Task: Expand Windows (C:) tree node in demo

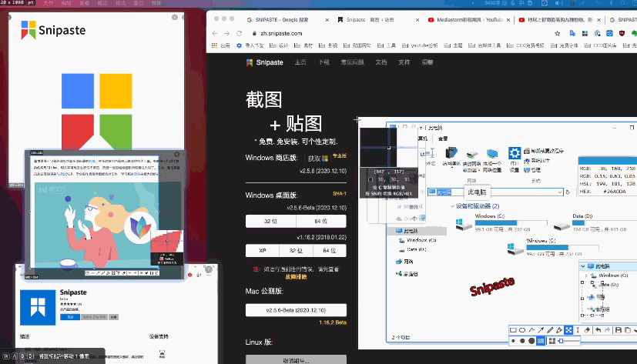Action: point(586,276)
